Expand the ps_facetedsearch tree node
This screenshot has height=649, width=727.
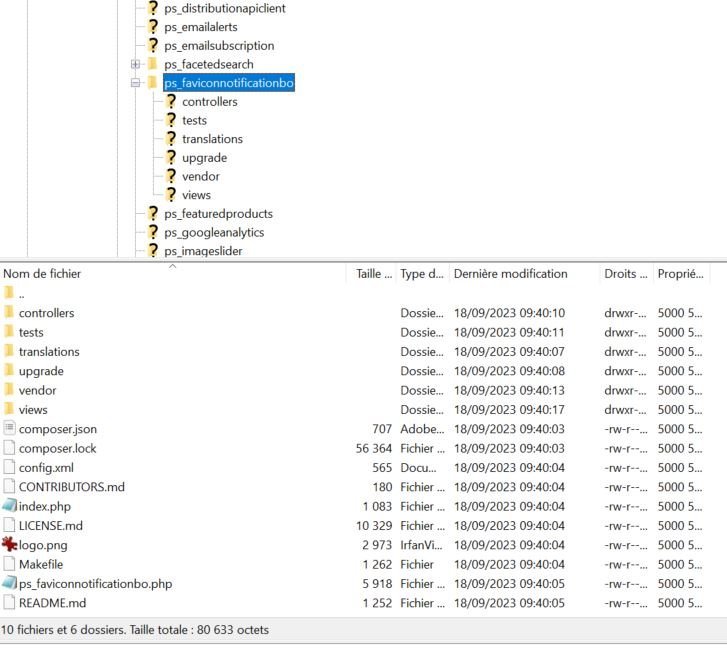pyautogui.click(x=135, y=64)
